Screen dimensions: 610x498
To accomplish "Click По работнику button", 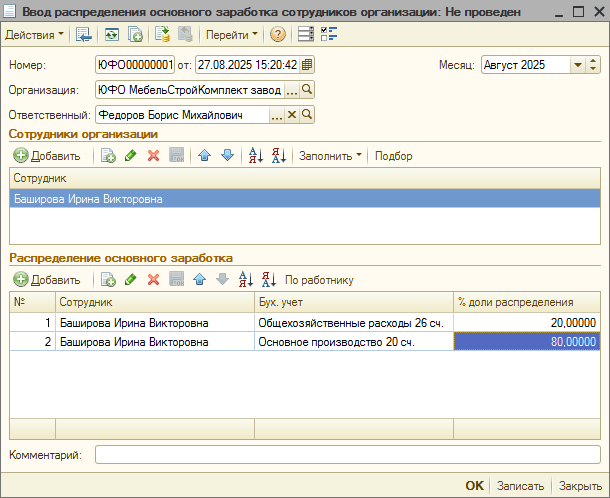I will click(319, 280).
